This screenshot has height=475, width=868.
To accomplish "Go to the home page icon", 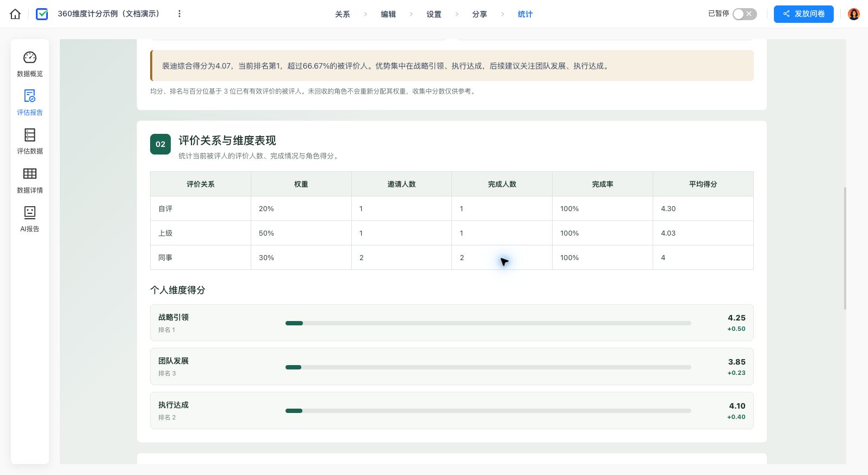I will tap(15, 14).
